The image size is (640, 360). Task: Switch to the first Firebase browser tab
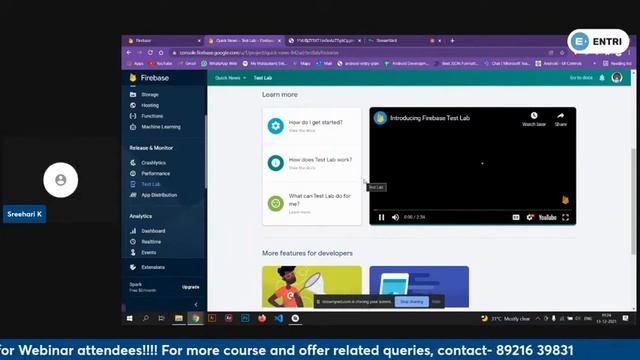164,41
